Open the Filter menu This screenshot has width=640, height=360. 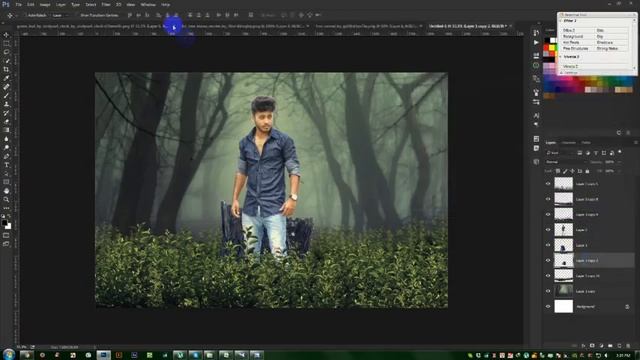coord(106,4)
